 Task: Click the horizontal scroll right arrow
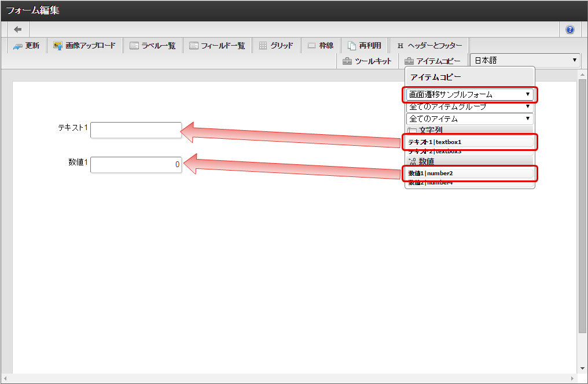click(x=572, y=378)
